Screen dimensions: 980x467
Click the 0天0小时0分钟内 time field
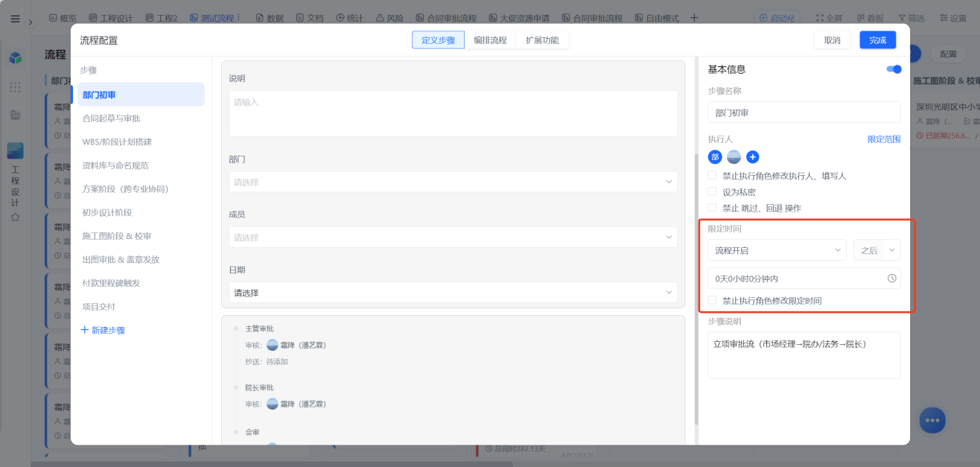point(804,279)
